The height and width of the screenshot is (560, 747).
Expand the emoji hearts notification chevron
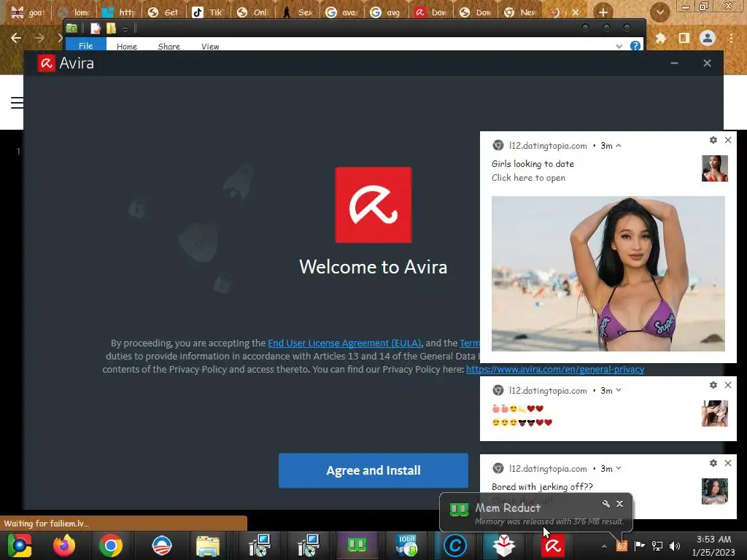tap(619, 390)
